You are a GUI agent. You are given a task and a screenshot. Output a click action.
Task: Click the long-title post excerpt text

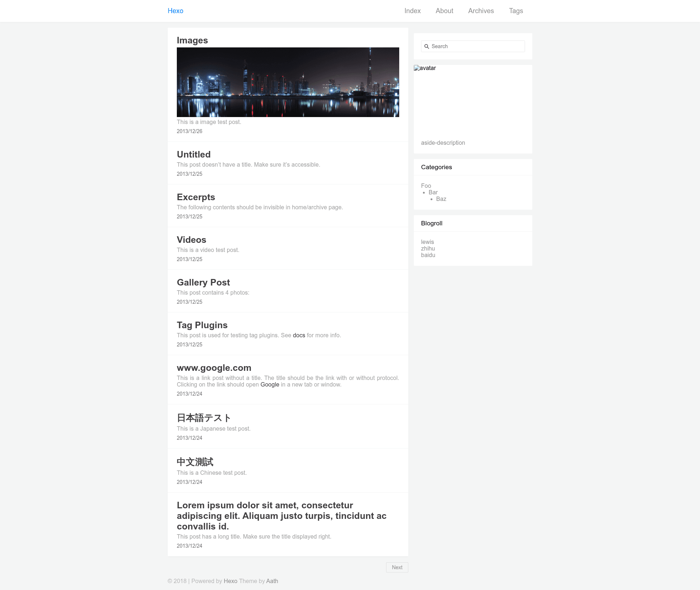pyautogui.click(x=254, y=536)
